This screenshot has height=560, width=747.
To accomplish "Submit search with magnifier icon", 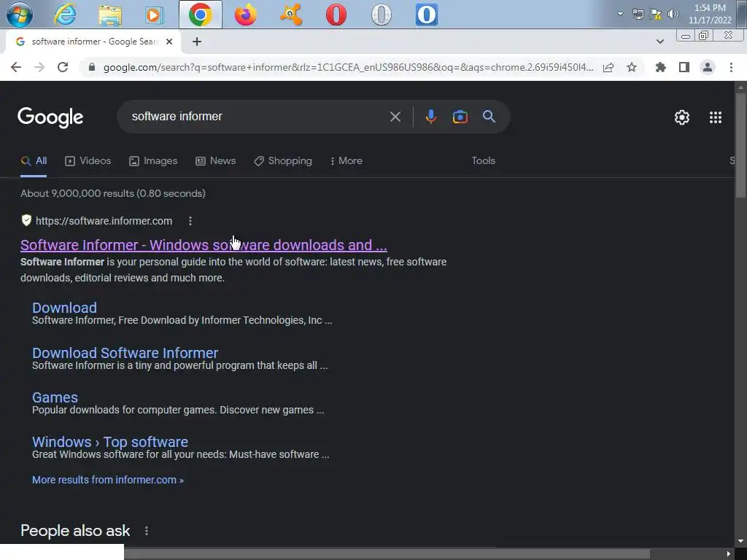I will coord(489,117).
